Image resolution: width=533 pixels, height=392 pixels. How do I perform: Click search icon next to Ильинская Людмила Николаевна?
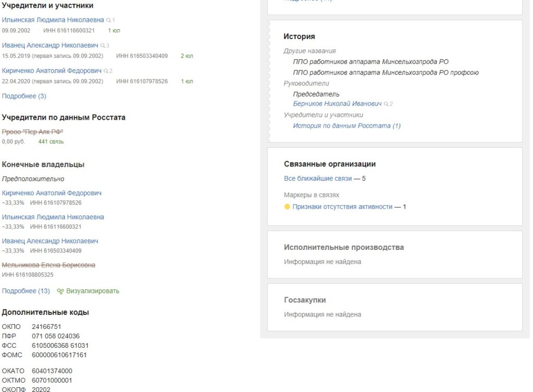click(108, 20)
